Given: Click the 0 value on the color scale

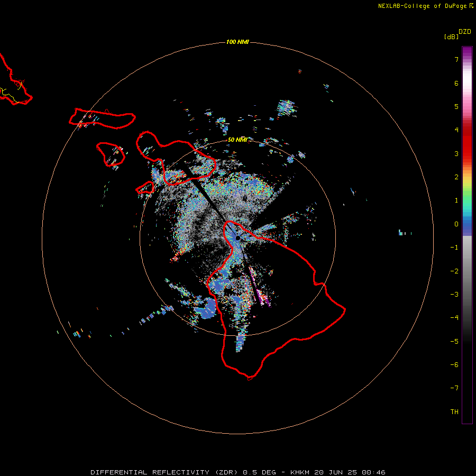Looking at the screenshot, I should pyautogui.click(x=456, y=224).
